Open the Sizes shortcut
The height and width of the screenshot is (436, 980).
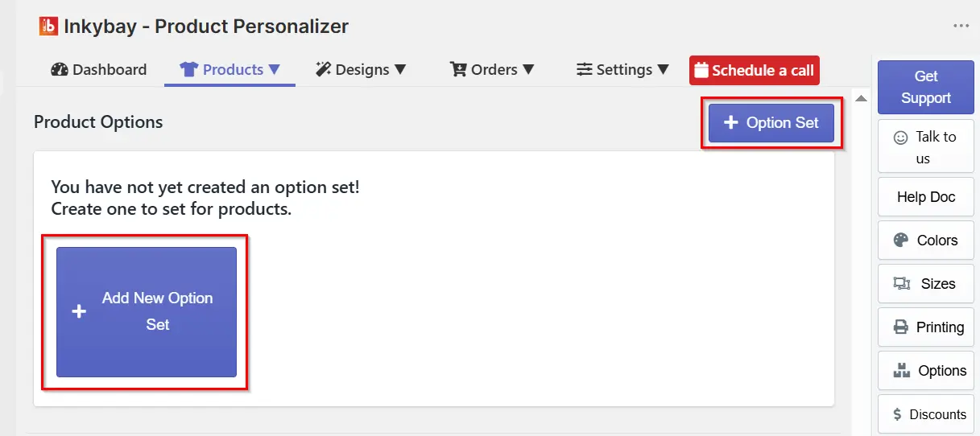click(x=926, y=284)
